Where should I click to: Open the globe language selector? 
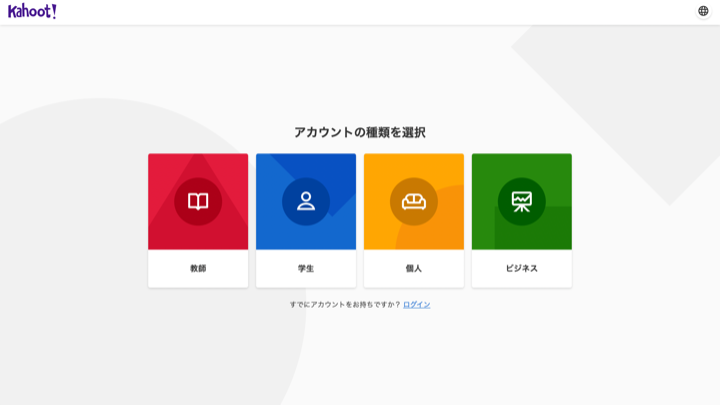703,11
